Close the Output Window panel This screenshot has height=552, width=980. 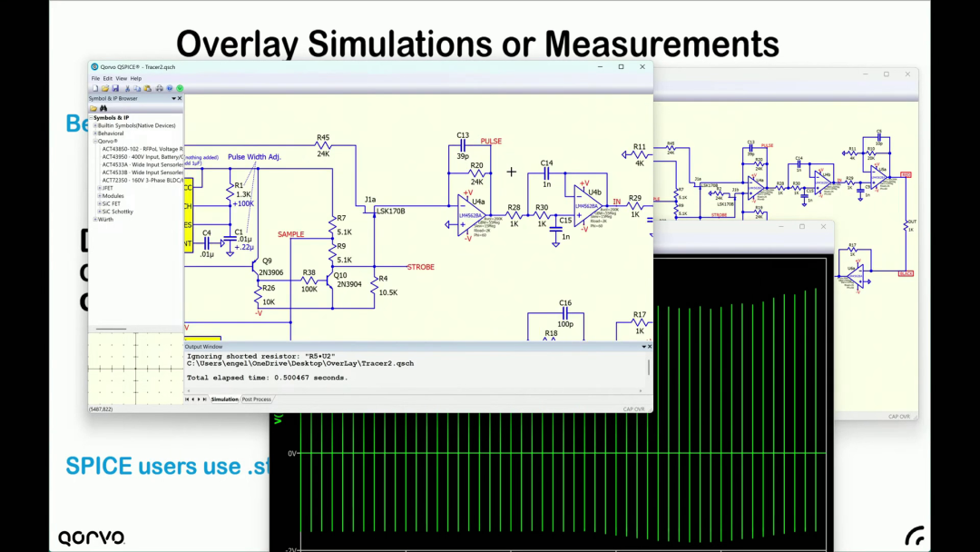point(650,346)
